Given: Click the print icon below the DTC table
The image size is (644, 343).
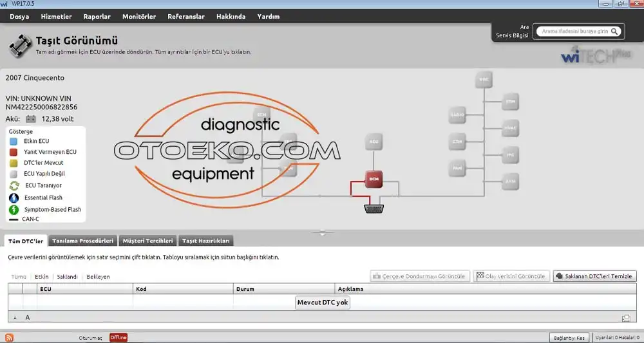Looking at the screenshot, I should click(626, 318).
